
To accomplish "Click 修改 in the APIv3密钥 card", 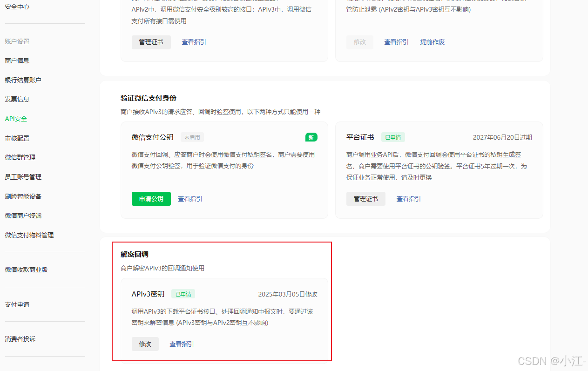I will (145, 344).
